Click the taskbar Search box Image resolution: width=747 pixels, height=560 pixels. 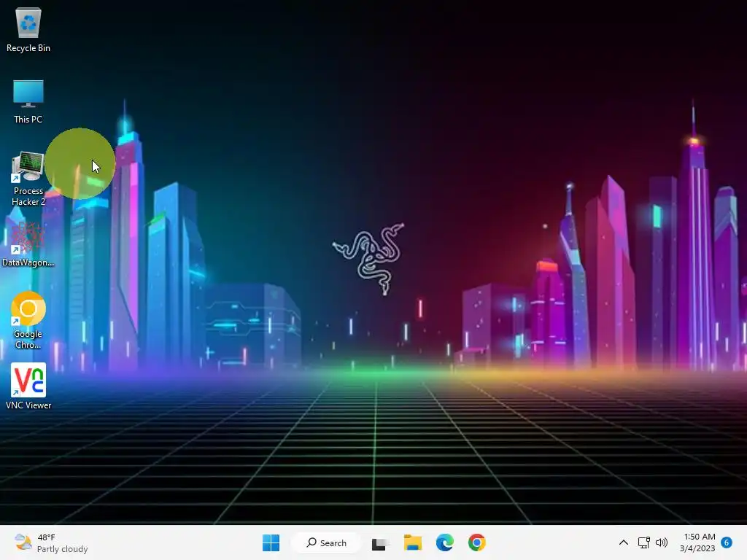(x=326, y=542)
